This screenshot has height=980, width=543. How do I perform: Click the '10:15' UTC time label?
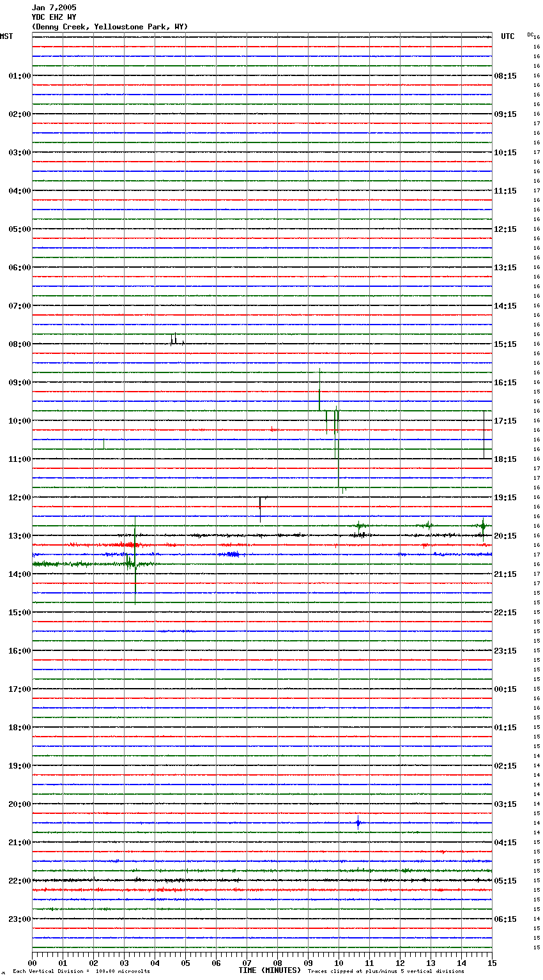point(505,153)
